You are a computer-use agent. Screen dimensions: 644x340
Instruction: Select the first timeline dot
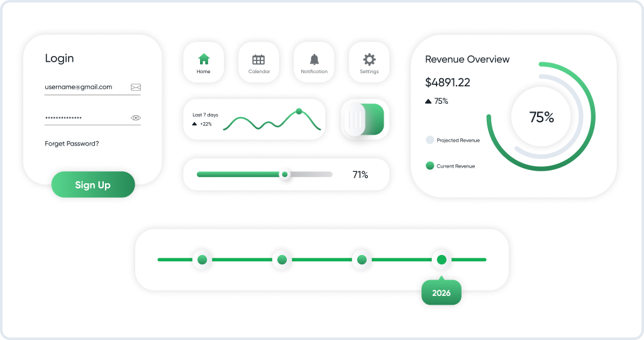click(202, 259)
